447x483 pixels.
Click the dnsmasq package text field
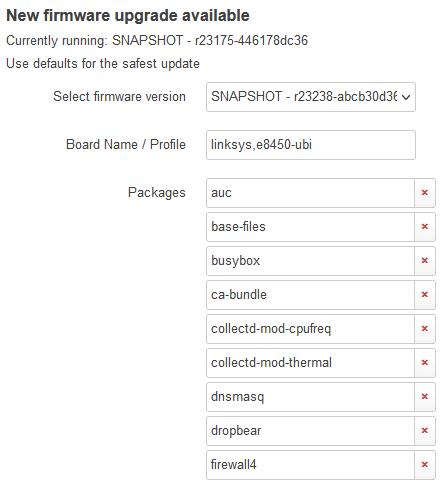tap(310, 397)
